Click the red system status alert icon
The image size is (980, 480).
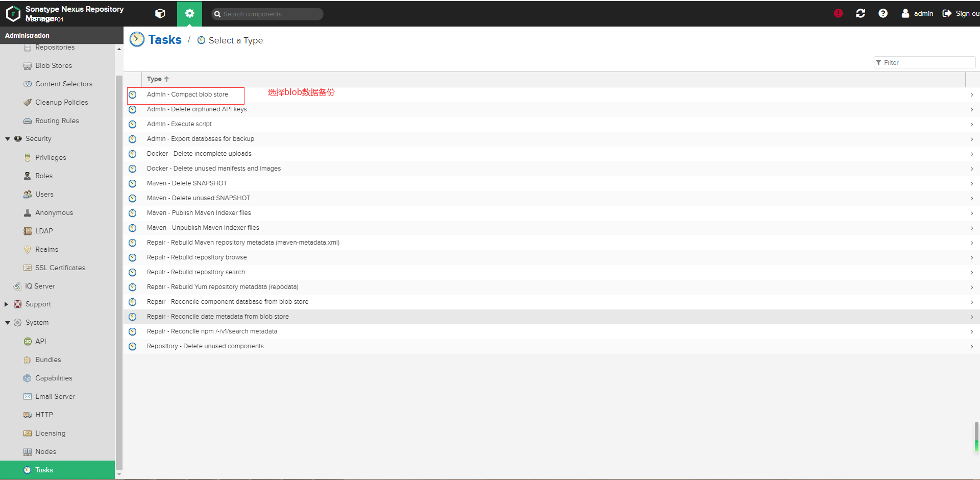[x=838, y=13]
